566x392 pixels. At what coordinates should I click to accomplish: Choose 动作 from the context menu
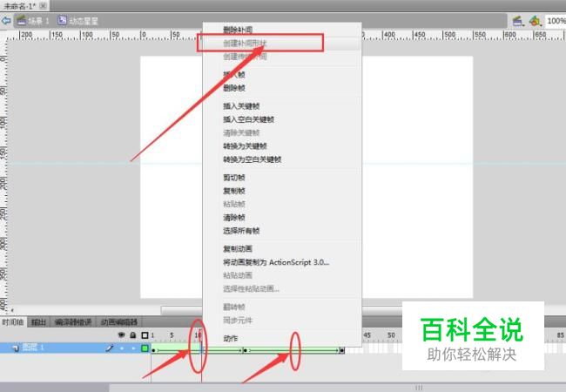(x=230, y=339)
